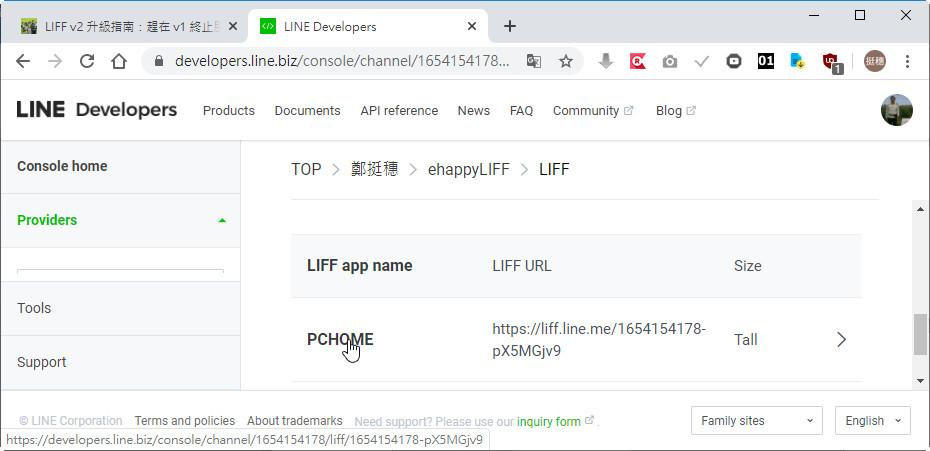Open the Family sites dropdown
The image size is (930, 451).
(756, 421)
